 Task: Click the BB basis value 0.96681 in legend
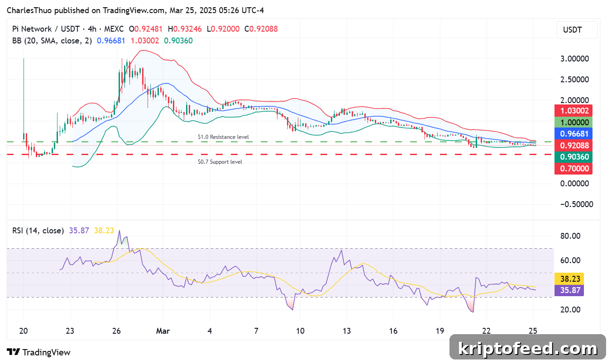point(111,41)
